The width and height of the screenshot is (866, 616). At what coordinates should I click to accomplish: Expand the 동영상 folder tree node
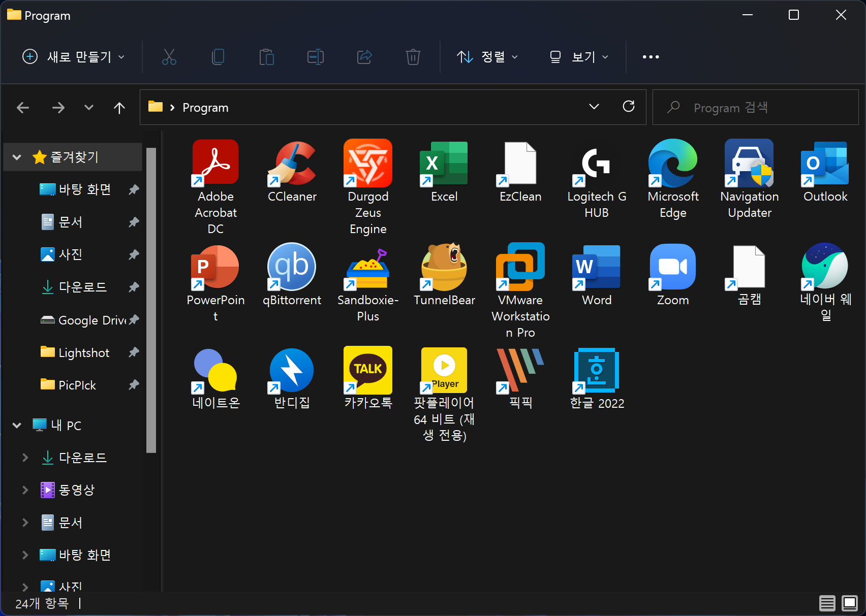(x=25, y=490)
